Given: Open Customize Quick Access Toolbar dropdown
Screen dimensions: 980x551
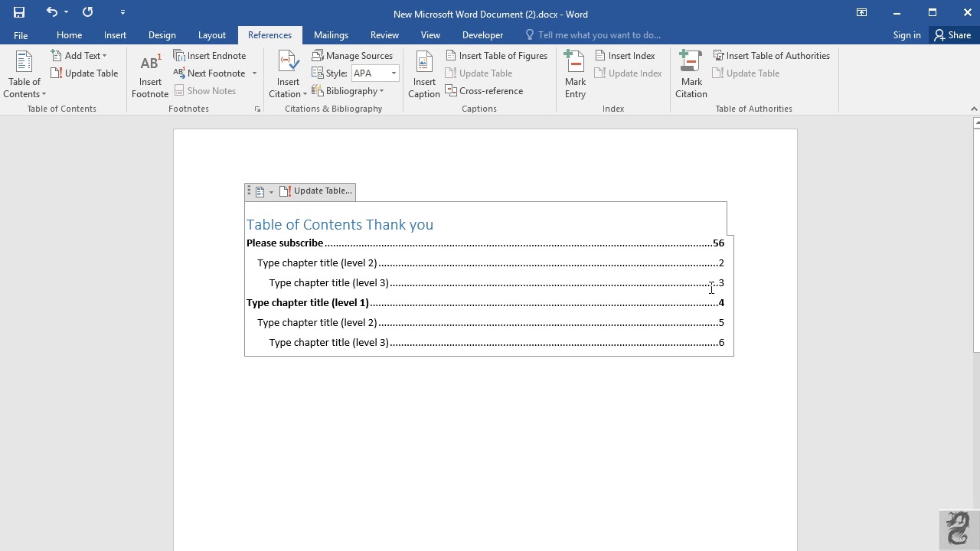Looking at the screenshot, I should pyautogui.click(x=122, y=12).
